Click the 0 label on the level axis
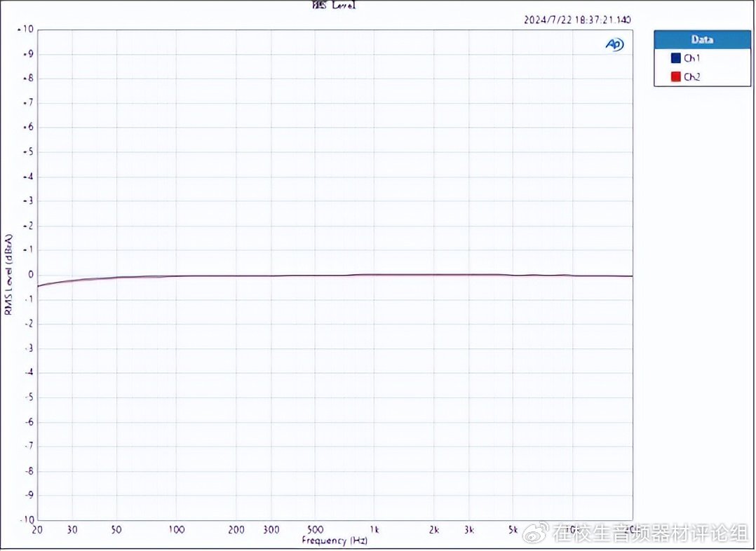Viewport: 756px width, 551px height. coord(30,275)
